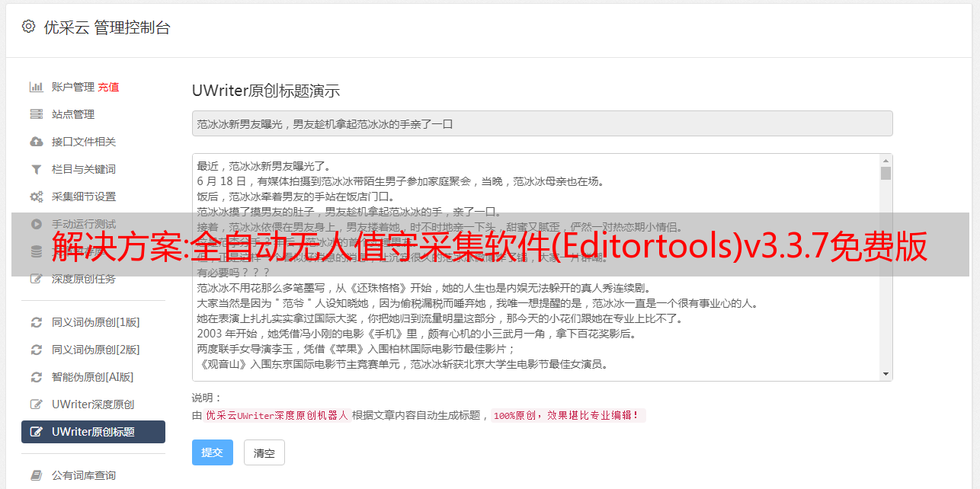Click the red 充值 recharge link
980x489 pixels.
pos(108,87)
